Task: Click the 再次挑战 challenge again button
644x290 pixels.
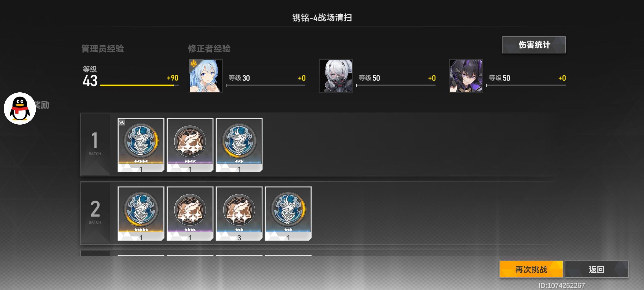Action: [531, 269]
